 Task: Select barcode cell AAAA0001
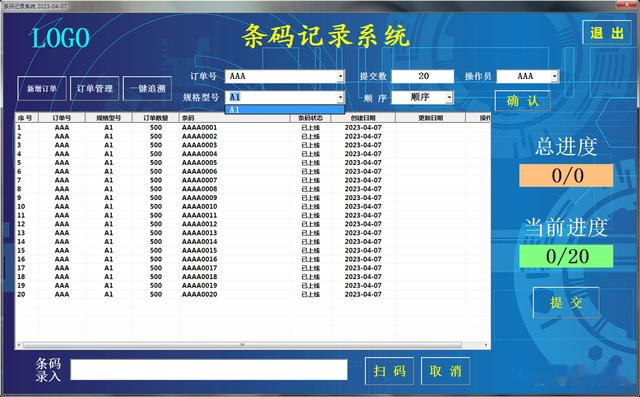point(200,127)
